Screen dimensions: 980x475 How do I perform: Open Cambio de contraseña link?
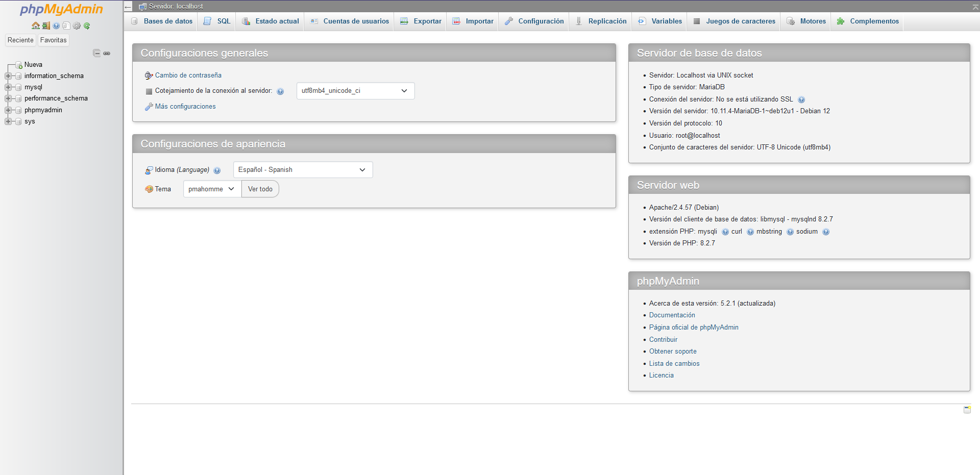point(188,76)
